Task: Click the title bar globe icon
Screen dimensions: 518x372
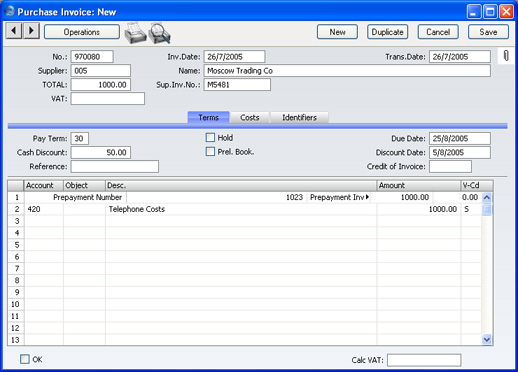Action: click(10, 12)
